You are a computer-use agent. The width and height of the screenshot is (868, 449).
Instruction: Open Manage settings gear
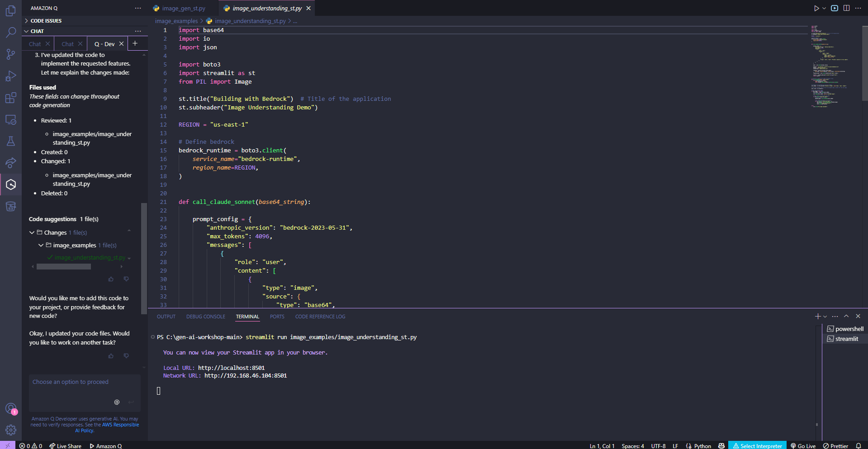(x=11, y=430)
